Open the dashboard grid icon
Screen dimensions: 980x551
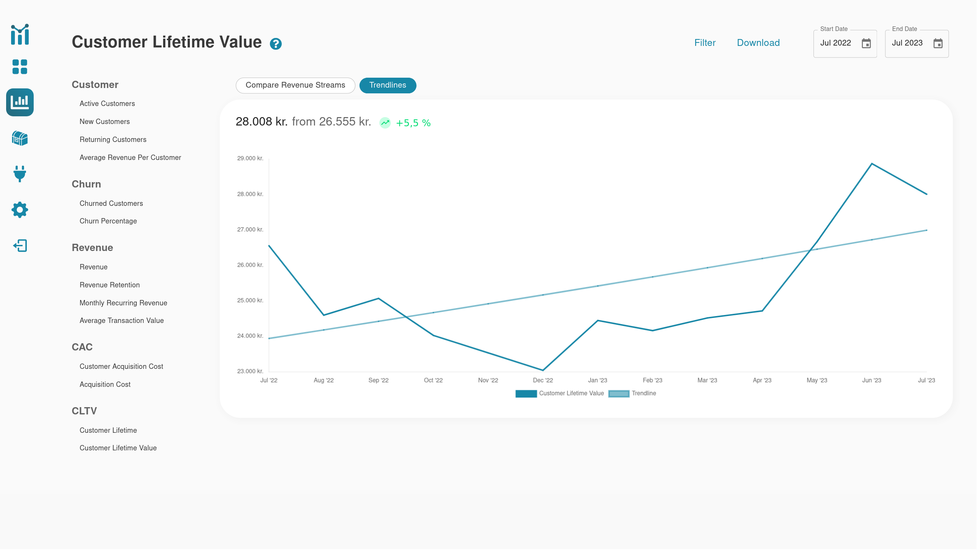[x=20, y=67]
